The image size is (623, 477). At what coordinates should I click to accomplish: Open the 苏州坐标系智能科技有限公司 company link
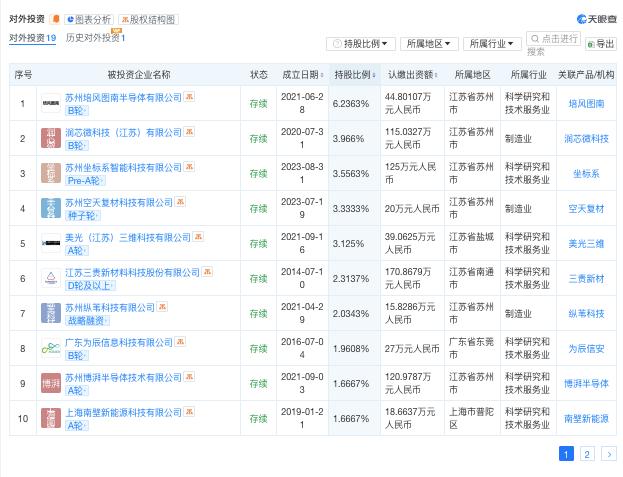click(x=123, y=168)
